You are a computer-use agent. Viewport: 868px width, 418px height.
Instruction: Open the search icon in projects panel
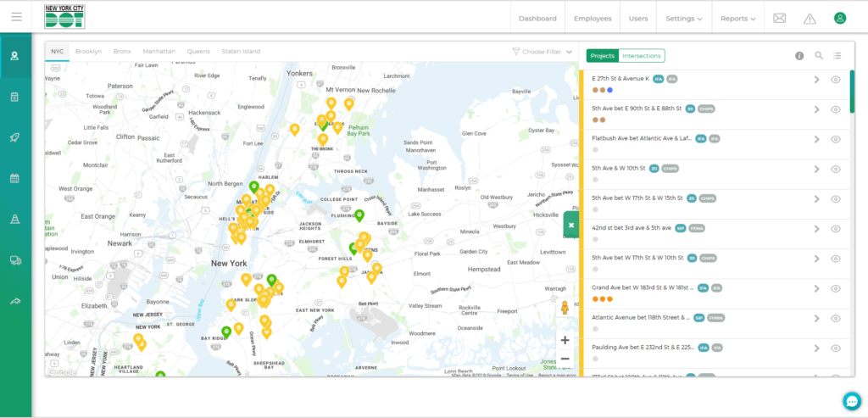[819, 55]
